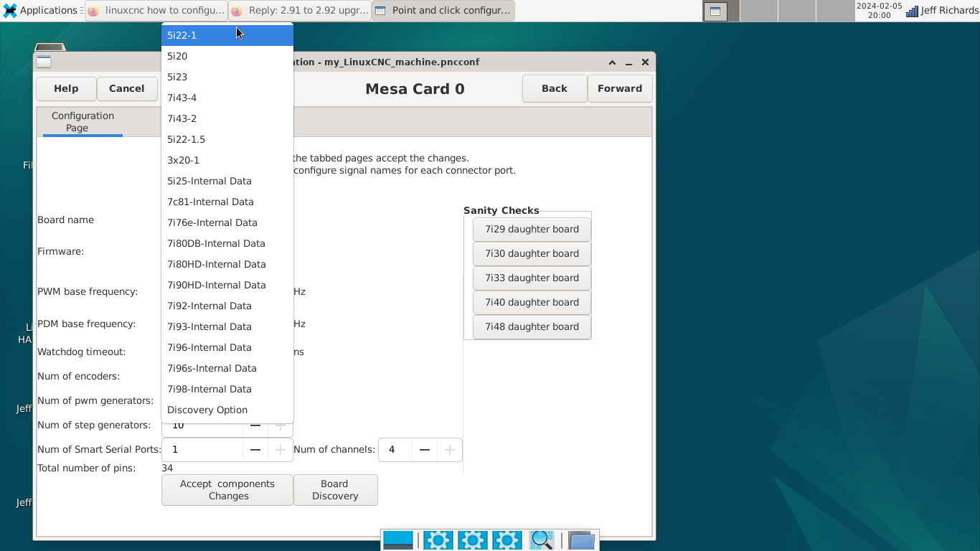Choose 5i20 in the board dropdown
The width and height of the screenshot is (980, 551).
pyautogui.click(x=227, y=56)
